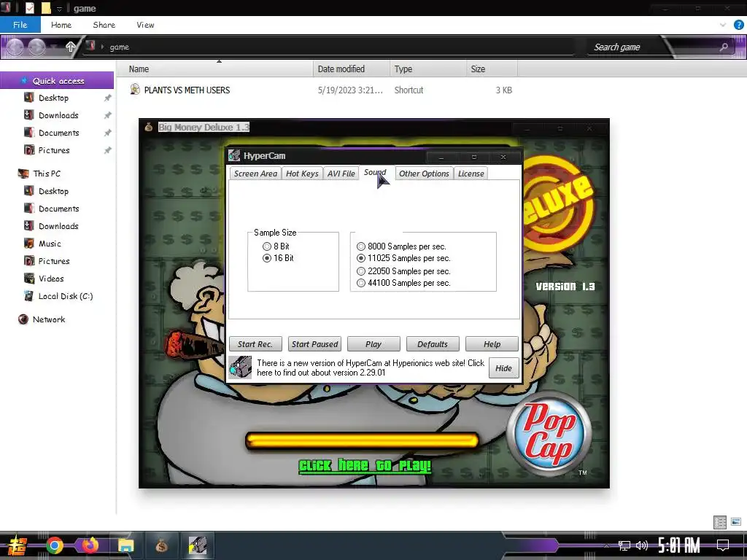Switch to the Screen Area tab
Screen dimensions: 747x560
point(255,174)
